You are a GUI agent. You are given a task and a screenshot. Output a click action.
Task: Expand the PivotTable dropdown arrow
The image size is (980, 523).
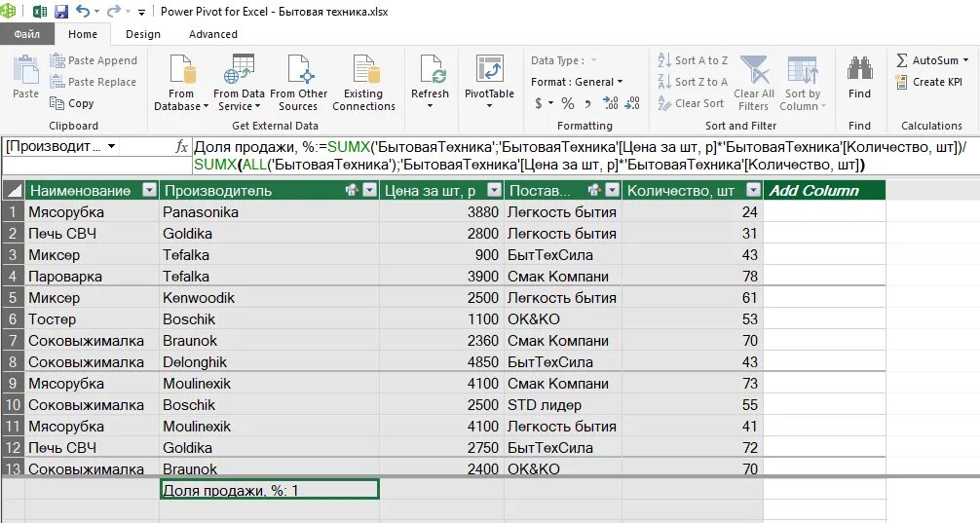(489, 106)
